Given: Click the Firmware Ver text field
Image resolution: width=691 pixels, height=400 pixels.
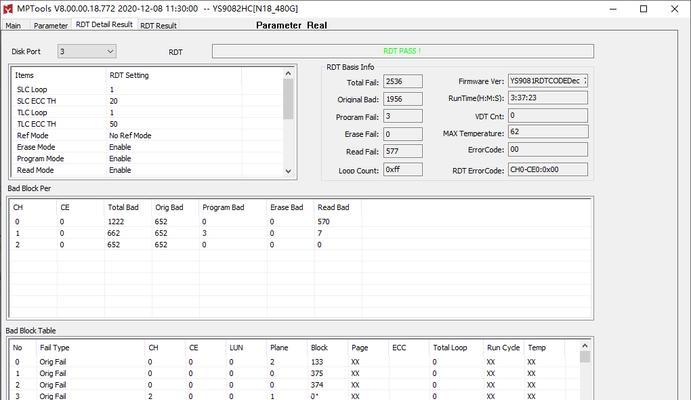Looking at the screenshot, I should point(547,81).
